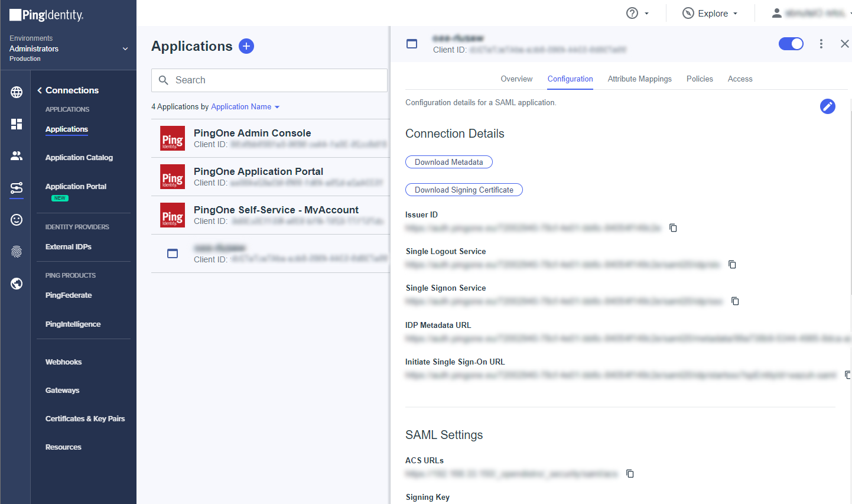The height and width of the screenshot is (504, 852).
Task: Open the Identities people icon in sidebar
Action: tap(17, 155)
